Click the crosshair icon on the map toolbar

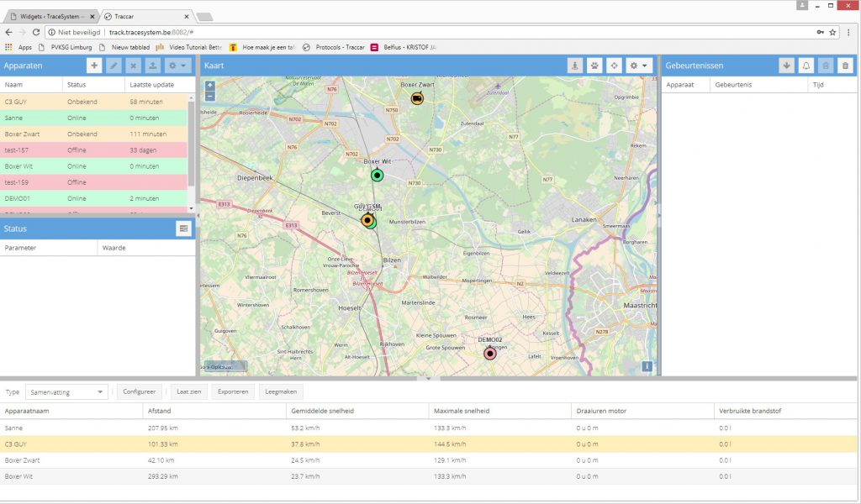click(614, 66)
